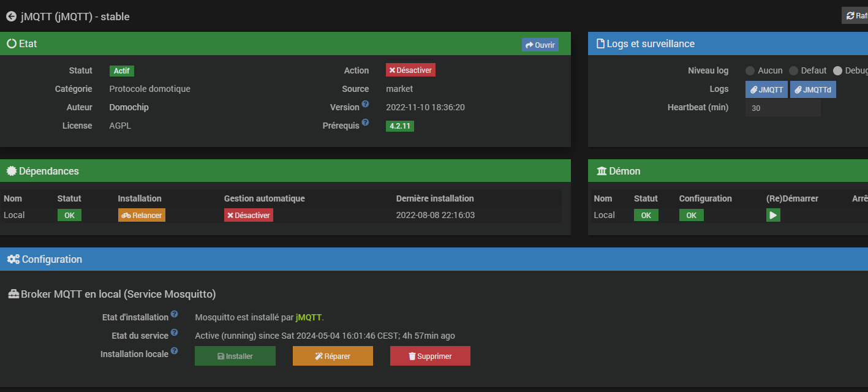Disable automatic dependency management with Désactiver
This screenshot has height=392, width=868.
tap(249, 215)
